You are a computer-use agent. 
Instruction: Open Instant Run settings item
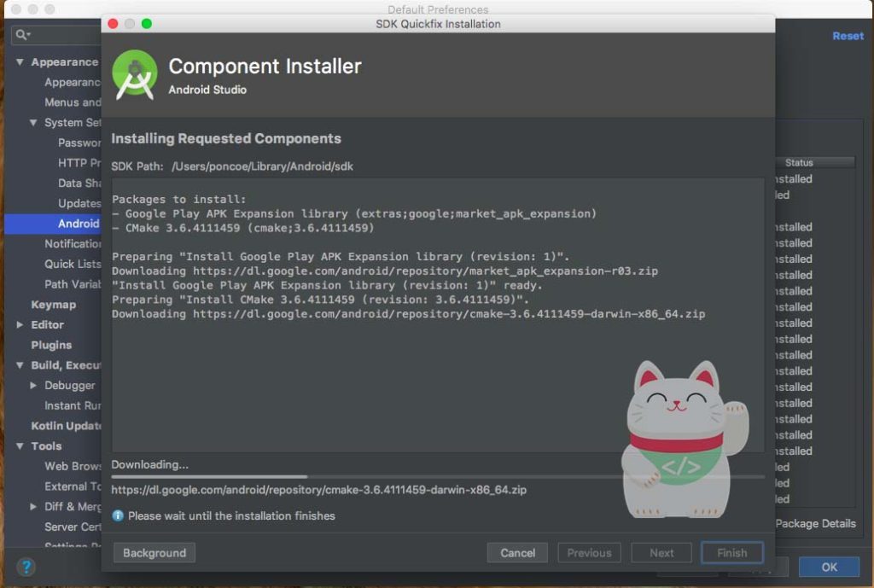(x=73, y=405)
